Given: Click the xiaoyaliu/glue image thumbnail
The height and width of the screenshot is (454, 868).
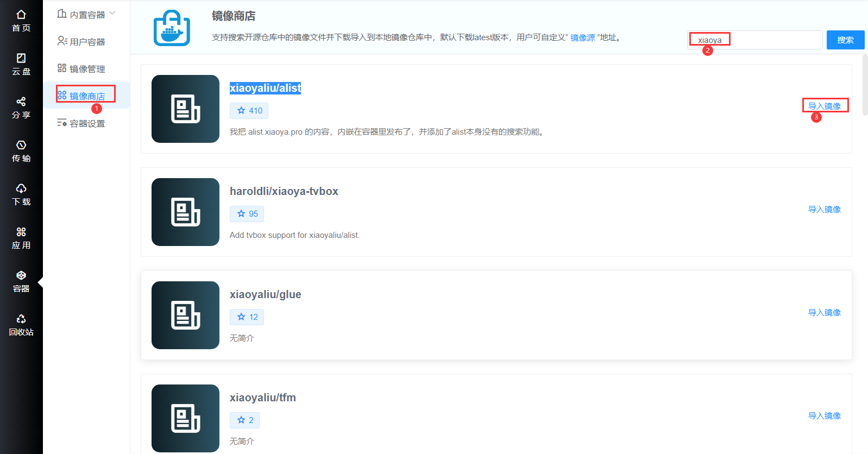Looking at the screenshot, I should 185,315.
